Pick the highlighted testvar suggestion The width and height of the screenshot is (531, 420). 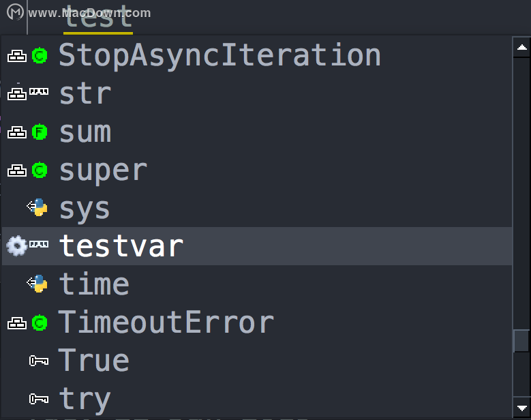pos(257,246)
